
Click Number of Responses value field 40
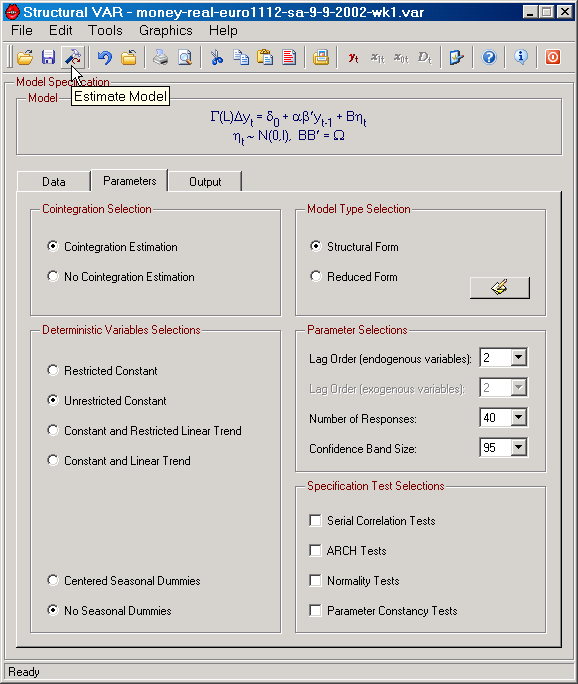pyautogui.click(x=496, y=417)
